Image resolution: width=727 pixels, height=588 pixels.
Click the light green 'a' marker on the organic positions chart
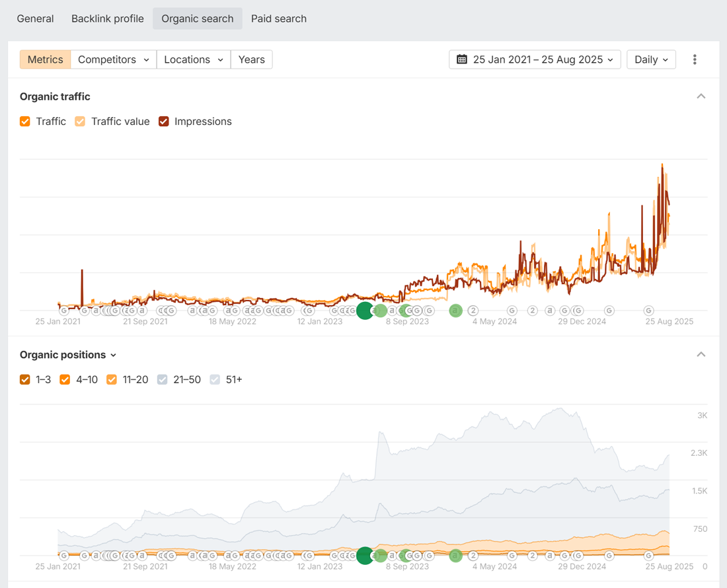pos(455,556)
